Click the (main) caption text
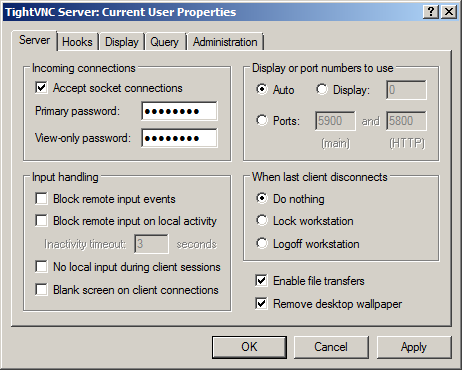 (336, 143)
